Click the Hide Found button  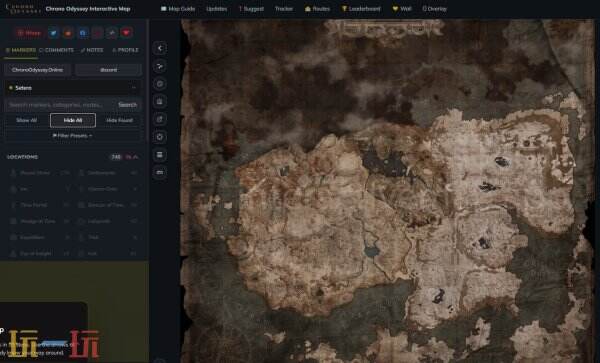tap(119, 120)
